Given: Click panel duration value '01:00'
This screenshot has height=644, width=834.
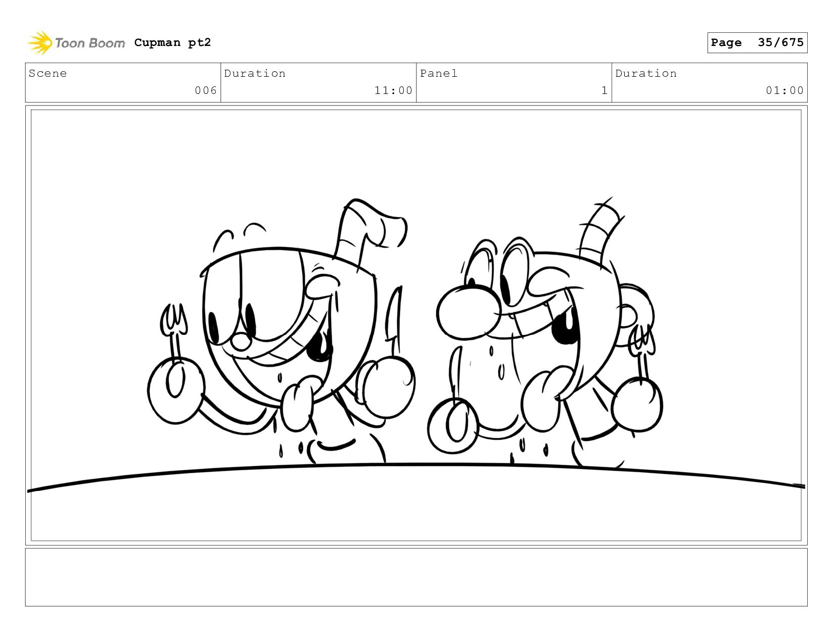Looking at the screenshot, I should tap(784, 90).
